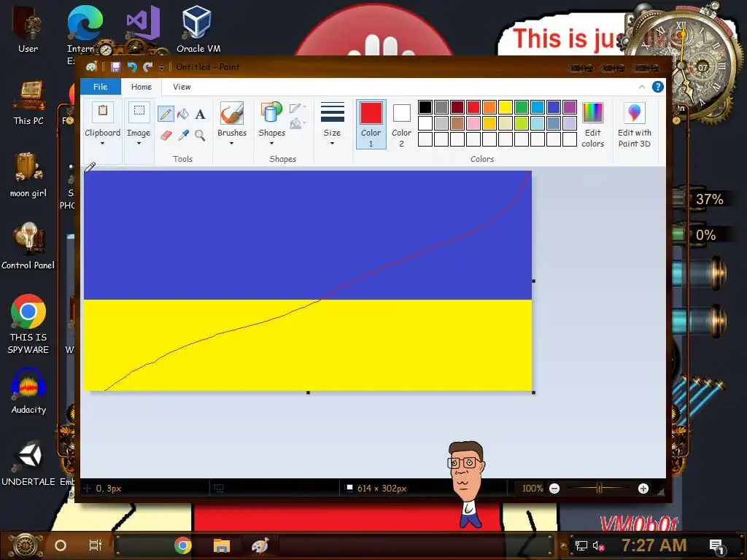Select the Text tool
Image resolution: width=747 pixels, height=560 pixels.
pos(200,114)
